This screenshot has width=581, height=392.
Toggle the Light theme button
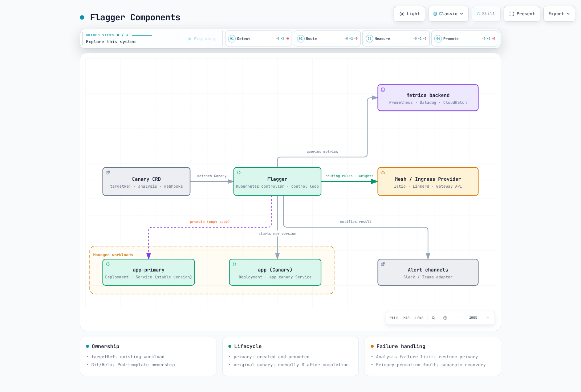click(x=409, y=14)
